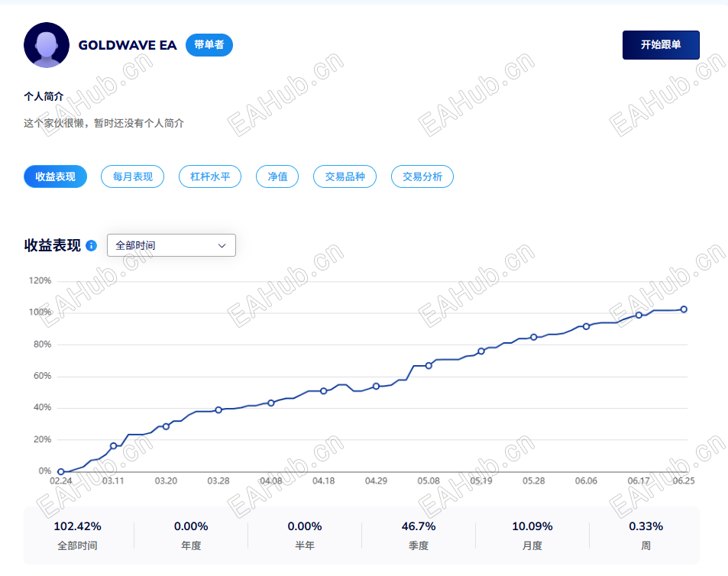The height and width of the screenshot is (576, 728).
Task: Open the 净值 tab
Action: click(x=277, y=176)
